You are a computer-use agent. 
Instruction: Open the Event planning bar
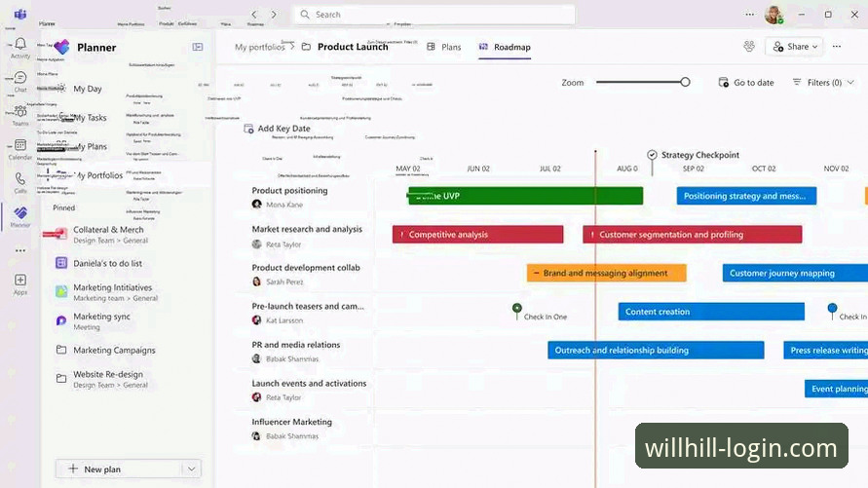click(x=836, y=389)
